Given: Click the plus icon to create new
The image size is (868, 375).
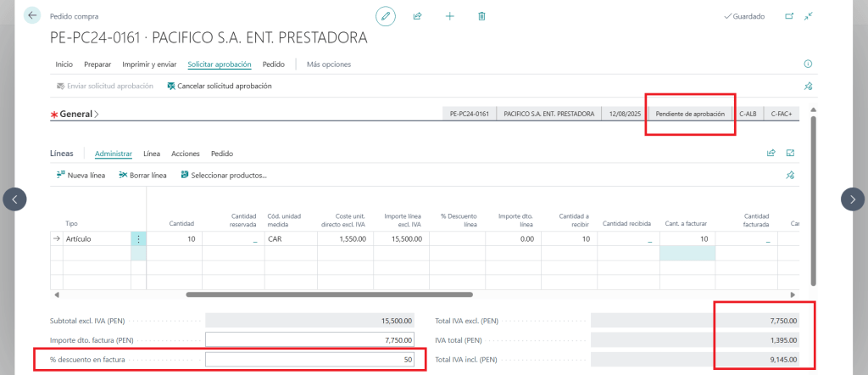Looking at the screenshot, I should point(450,16).
